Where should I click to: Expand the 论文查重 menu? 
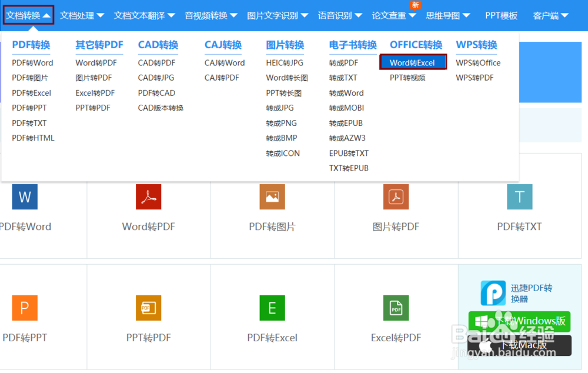394,15
